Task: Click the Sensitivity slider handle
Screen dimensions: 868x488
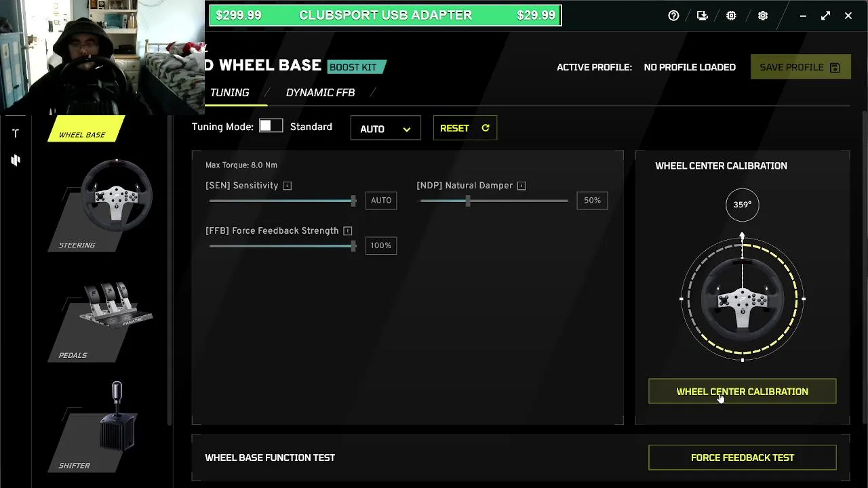Action: point(353,201)
